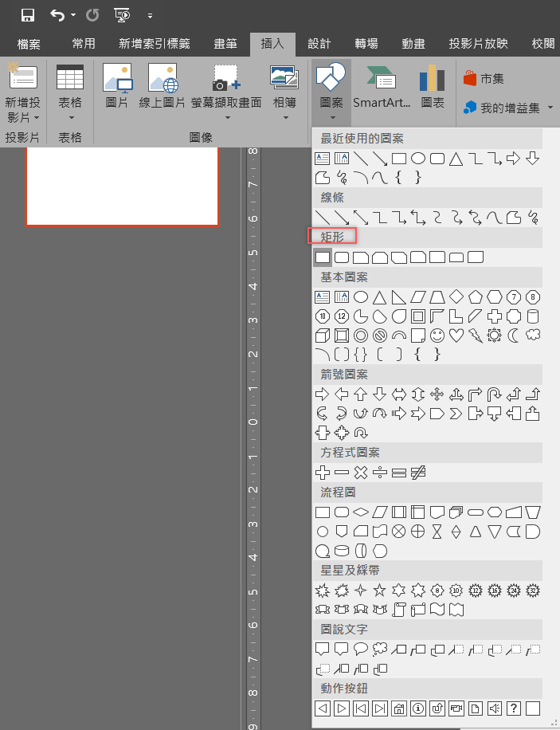Viewport: 560px width, 730px height.
Task: Select the 5-Point Star in 星星及綵帶
Action: pos(380,591)
